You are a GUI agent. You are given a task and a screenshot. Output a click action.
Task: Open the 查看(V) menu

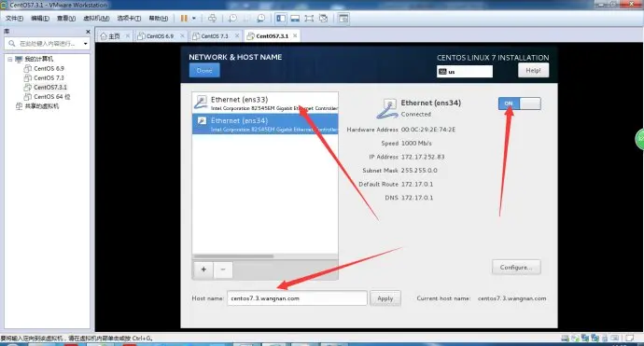coord(65,18)
